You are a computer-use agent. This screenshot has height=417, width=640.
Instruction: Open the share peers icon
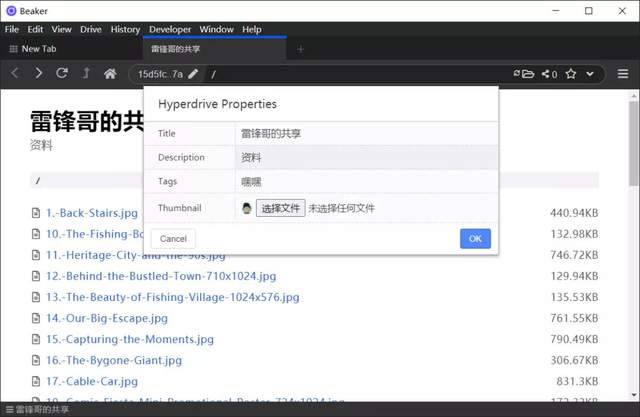(x=549, y=74)
